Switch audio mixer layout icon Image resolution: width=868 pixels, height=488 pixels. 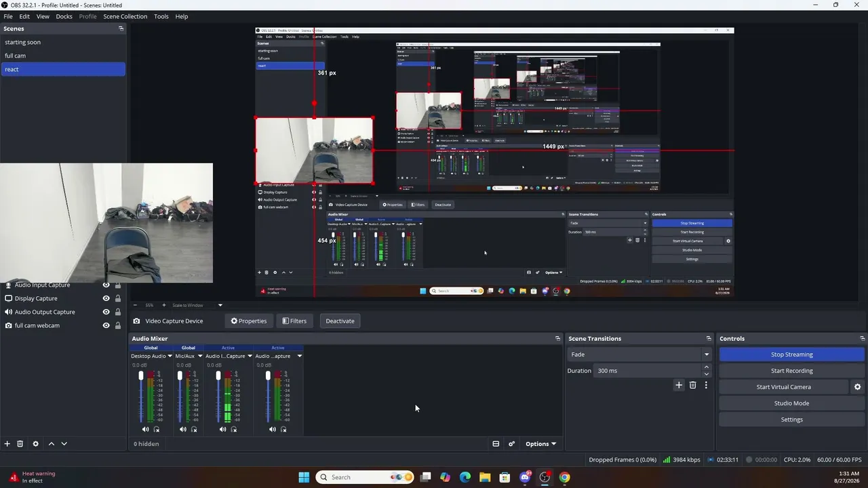496,444
